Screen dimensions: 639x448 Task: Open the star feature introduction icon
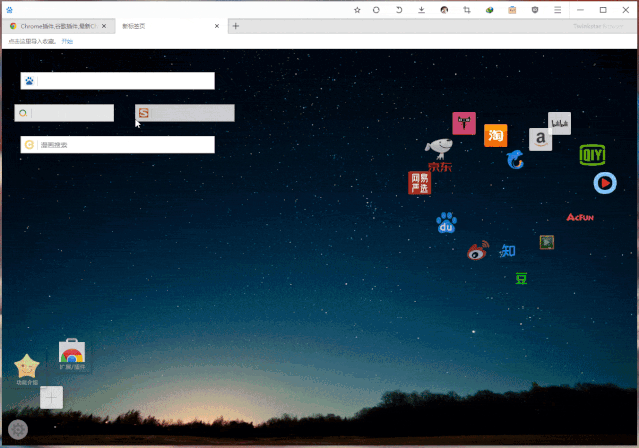click(27, 369)
